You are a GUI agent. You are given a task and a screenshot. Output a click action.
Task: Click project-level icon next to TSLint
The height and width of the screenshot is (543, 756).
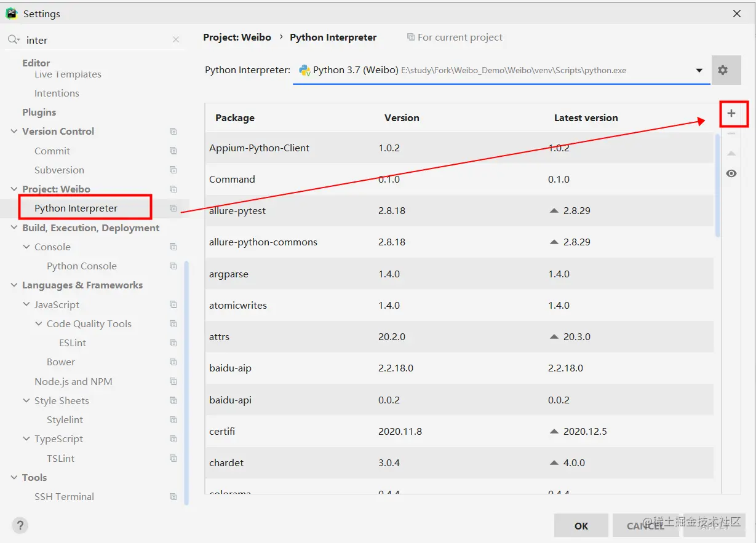click(173, 459)
